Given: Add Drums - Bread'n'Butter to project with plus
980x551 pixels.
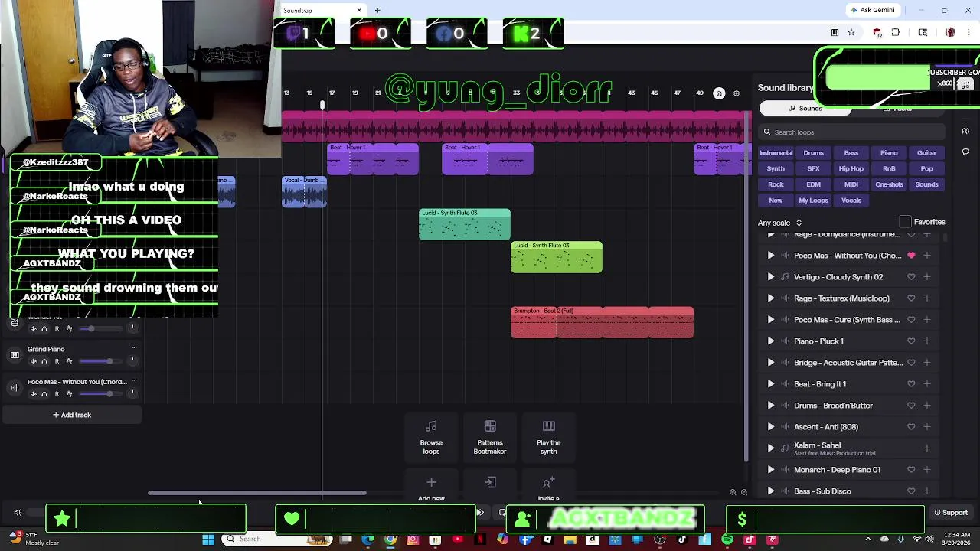Looking at the screenshot, I should pos(927,406).
